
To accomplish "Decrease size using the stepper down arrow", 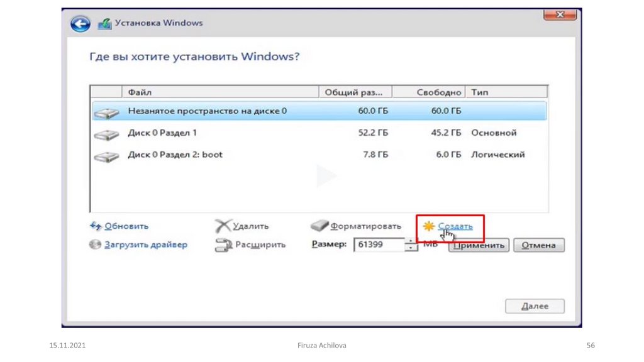I will (x=411, y=248).
